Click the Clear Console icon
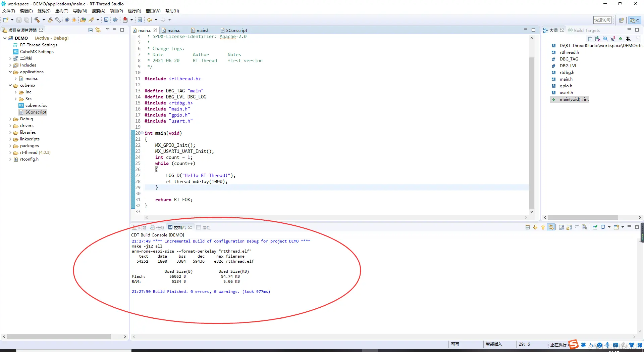 tap(584, 227)
